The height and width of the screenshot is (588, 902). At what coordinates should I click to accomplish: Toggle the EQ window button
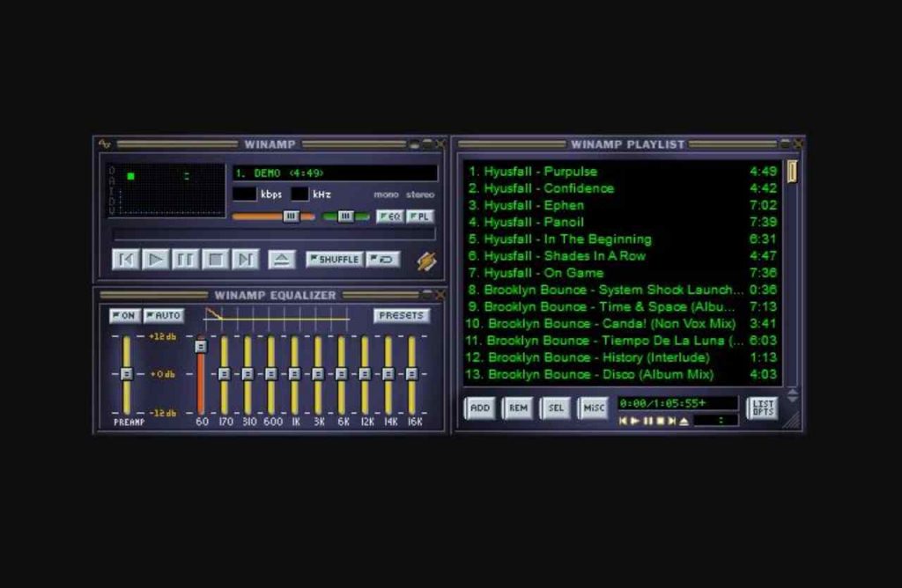point(390,217)
